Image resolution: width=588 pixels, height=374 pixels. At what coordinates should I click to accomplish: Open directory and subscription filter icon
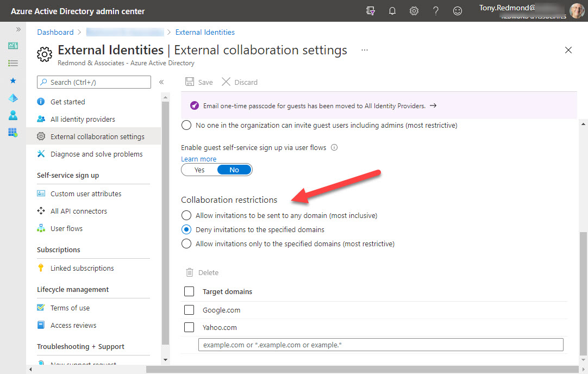tap(371, 11)
